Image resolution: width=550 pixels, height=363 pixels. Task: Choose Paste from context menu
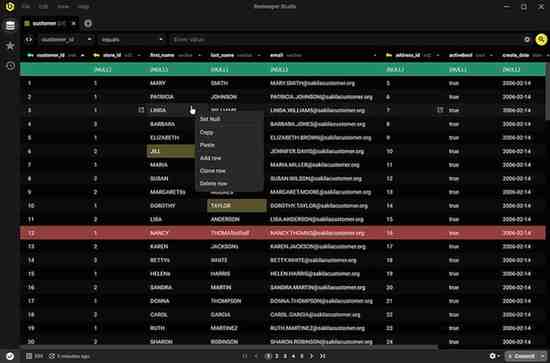point(229,145)
